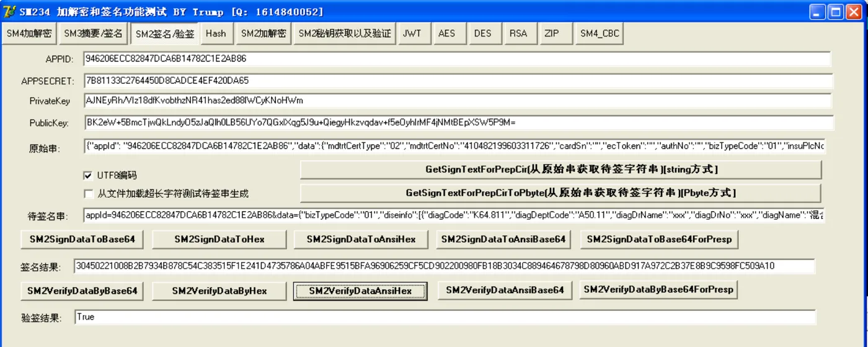The height and width of the screenshot is (347, 868).
Task: Click the PrivateKey input box
Action: point(458,101)
